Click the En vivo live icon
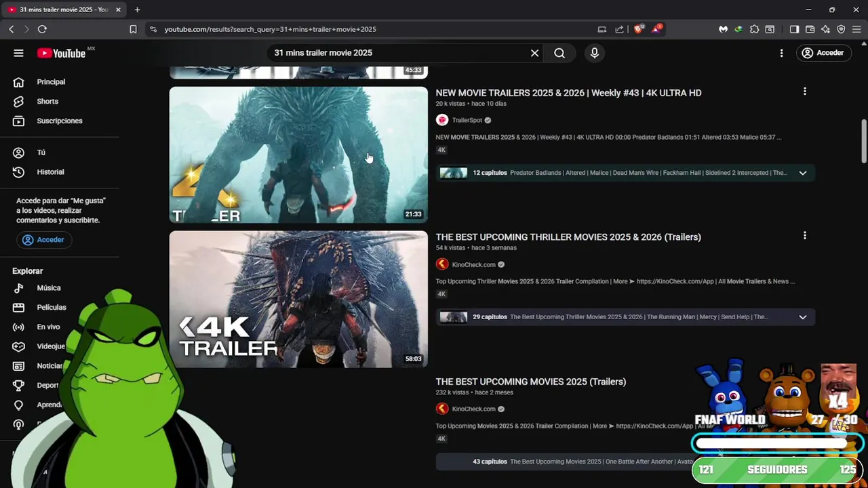 [19, 327]
